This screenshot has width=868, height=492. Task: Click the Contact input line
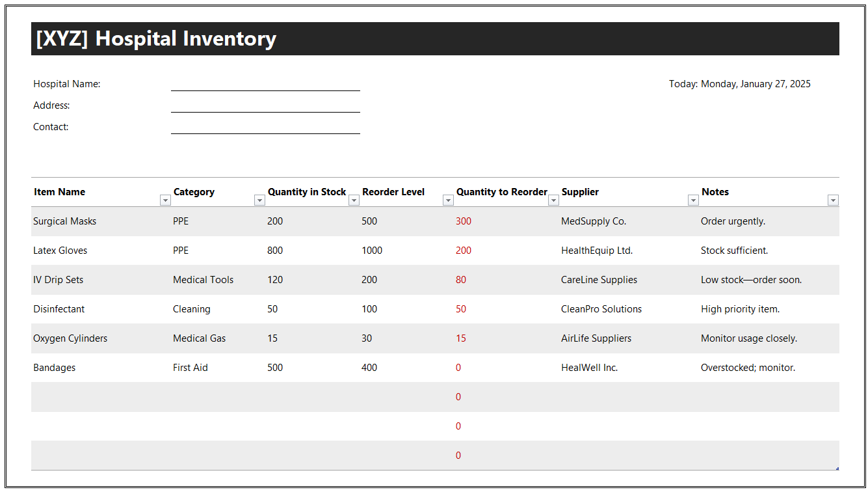click(x=265, y=127)
